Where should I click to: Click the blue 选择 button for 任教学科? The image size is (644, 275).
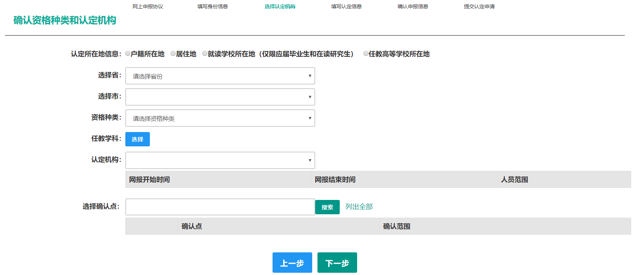coord(137,139)
